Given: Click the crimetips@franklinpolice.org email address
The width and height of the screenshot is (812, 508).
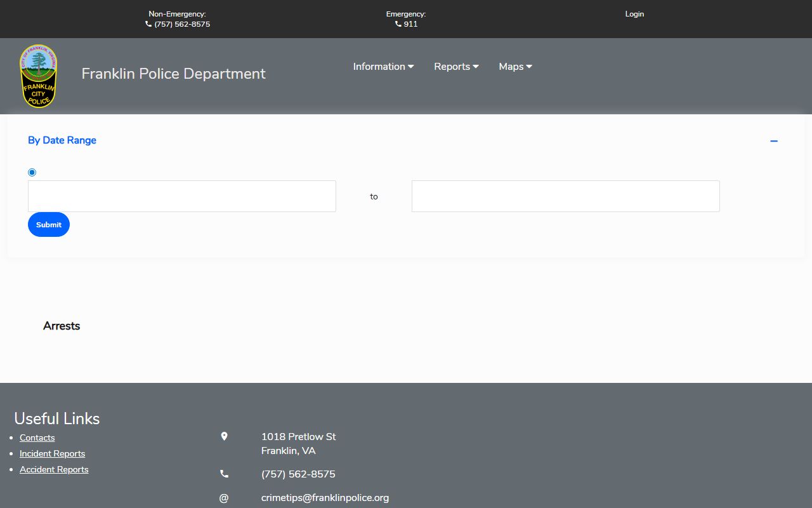Looking at the screenshot, I should [x=325, y=498].
